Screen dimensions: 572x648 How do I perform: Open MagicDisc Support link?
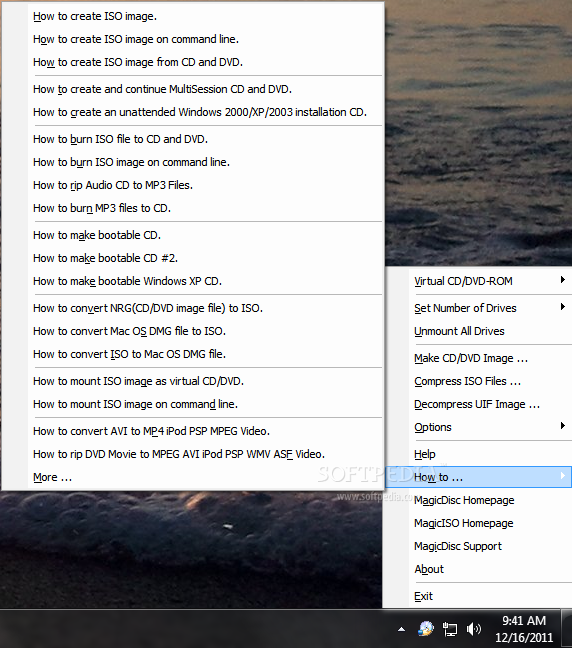pyautogui.click(x=479, y=546)
